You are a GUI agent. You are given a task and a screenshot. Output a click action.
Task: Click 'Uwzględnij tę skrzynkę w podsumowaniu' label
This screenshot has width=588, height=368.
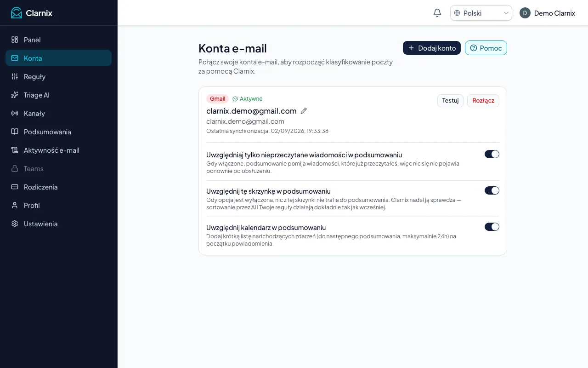[x=268, y=191]
